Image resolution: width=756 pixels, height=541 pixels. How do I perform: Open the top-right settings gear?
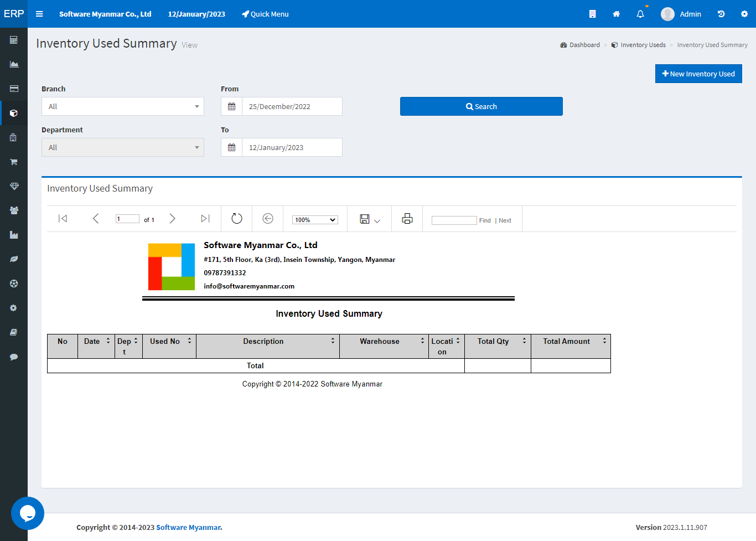pyautogui.click(x=744, y=14)
